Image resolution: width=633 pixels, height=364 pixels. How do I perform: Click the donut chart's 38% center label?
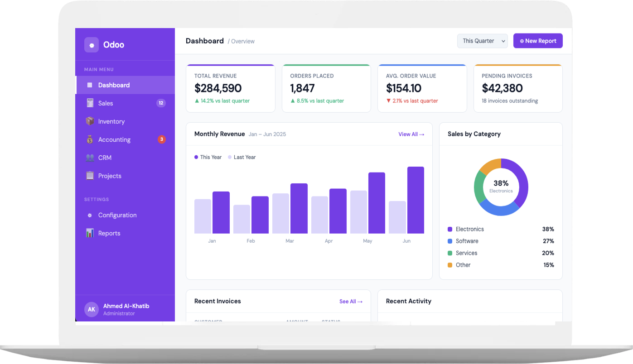[x=501, y=183]
